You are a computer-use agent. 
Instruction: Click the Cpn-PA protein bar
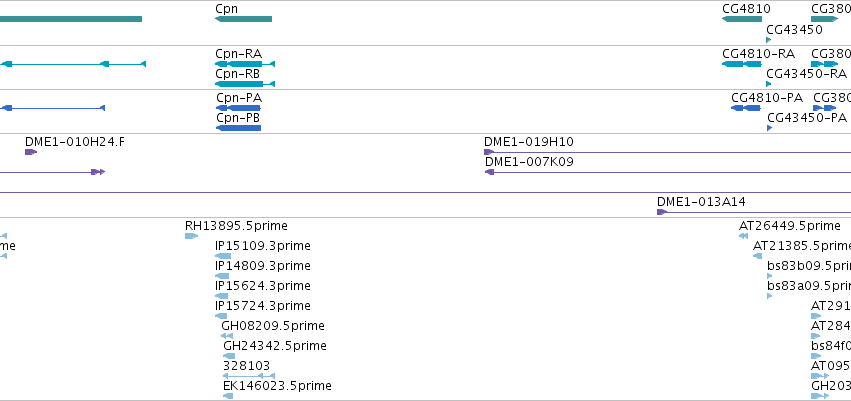(238, 108)
